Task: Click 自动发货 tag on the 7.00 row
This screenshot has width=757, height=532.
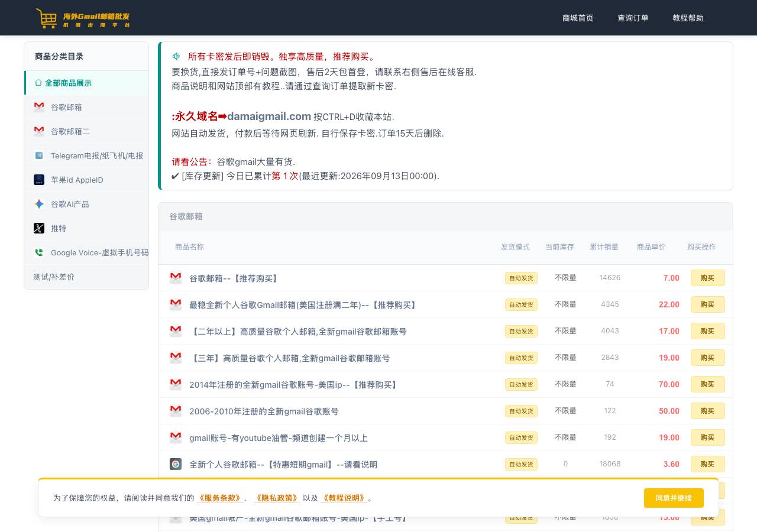Action: click(521, 278)
